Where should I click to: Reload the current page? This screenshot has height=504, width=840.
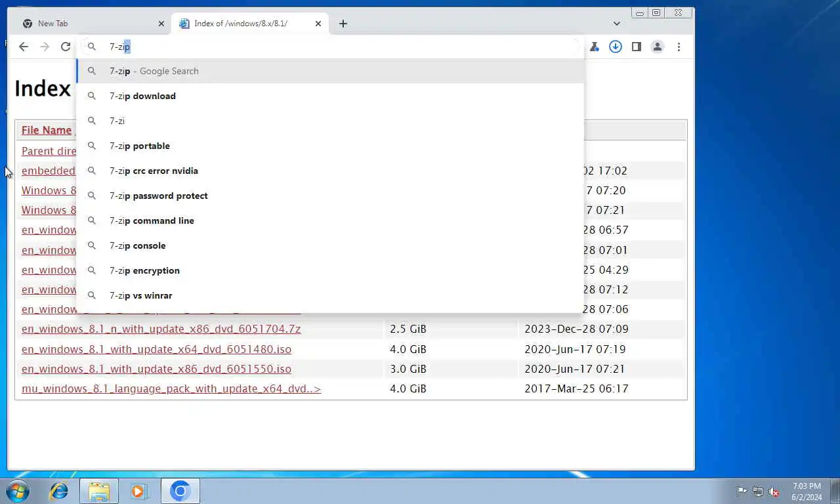pos(66,47)
